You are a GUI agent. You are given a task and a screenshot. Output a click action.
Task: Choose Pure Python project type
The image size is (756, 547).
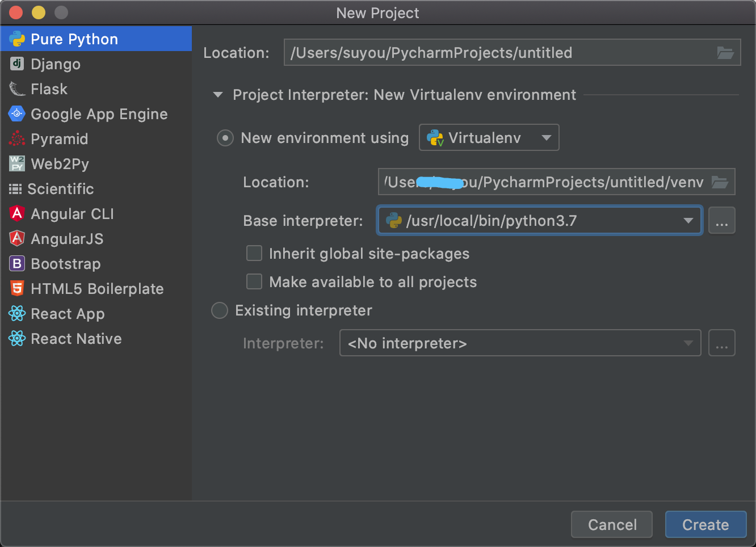tap(96, 39)
